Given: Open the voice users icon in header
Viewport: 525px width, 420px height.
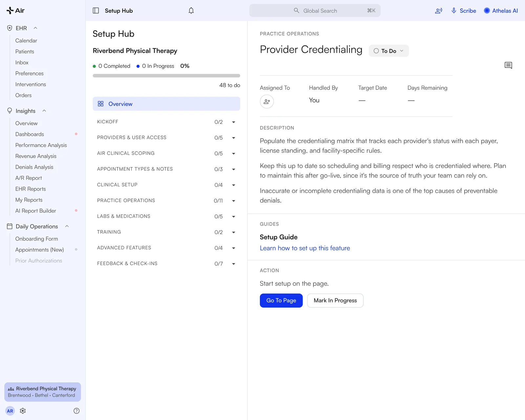Looking at the screenshot, I should pos(438,10).
